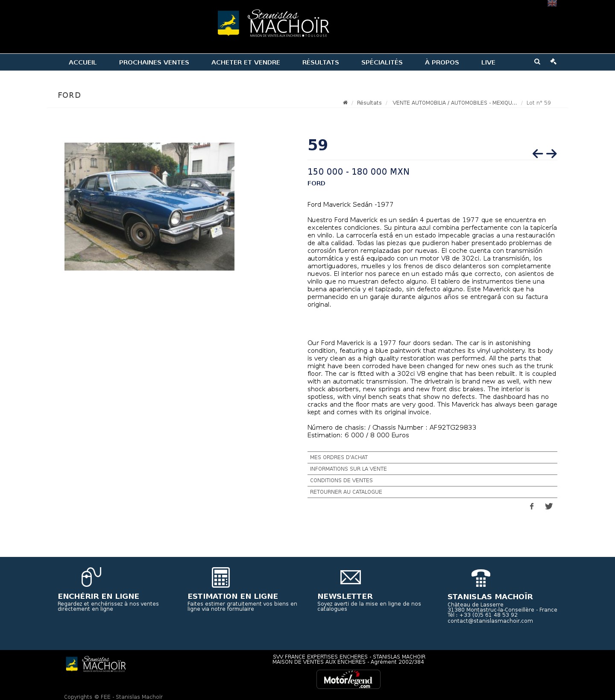Image resolution: width=615 pixels, height=700 pixels.
Task: Click contact@stanislasmachoir.com email
Action: (490, 621)
